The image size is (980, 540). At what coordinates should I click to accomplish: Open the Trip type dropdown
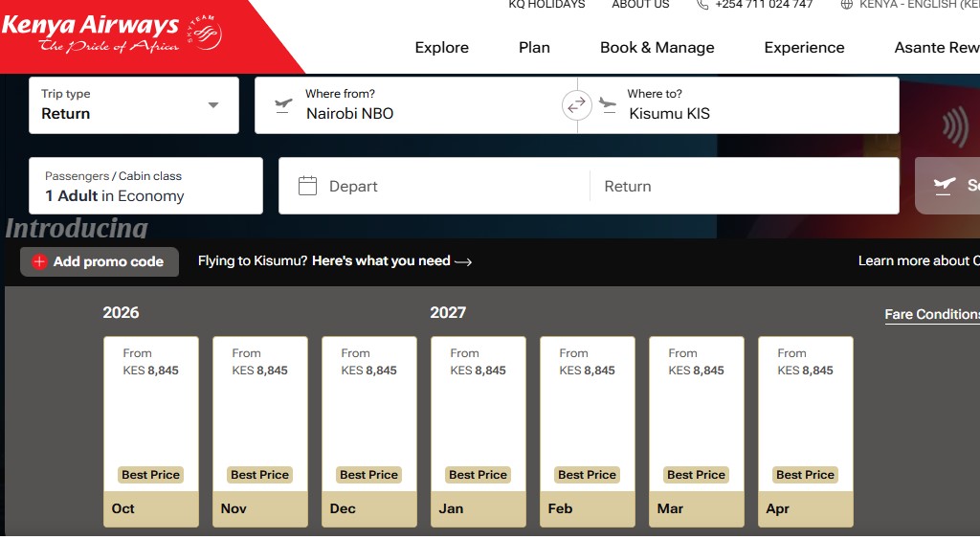pos(134,105)
